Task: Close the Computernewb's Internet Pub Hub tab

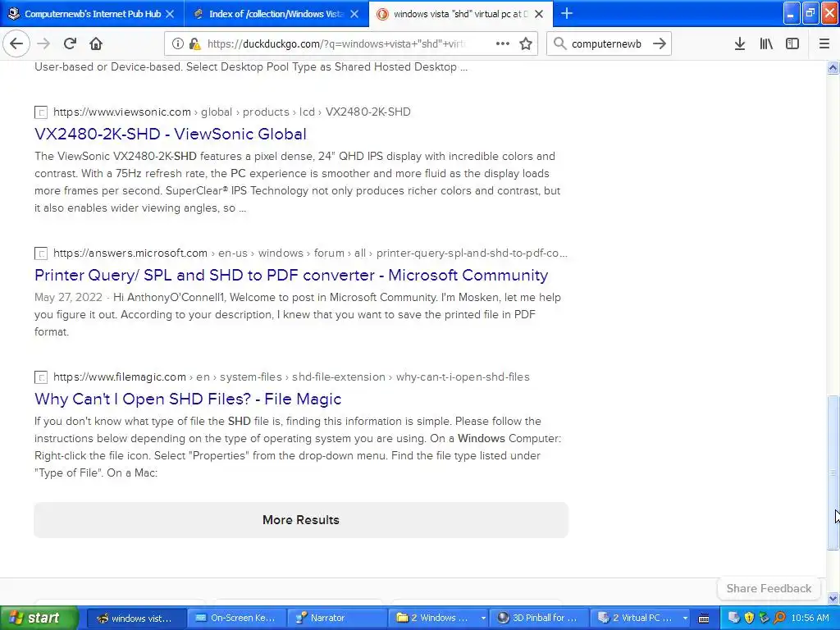Action: 170,14
